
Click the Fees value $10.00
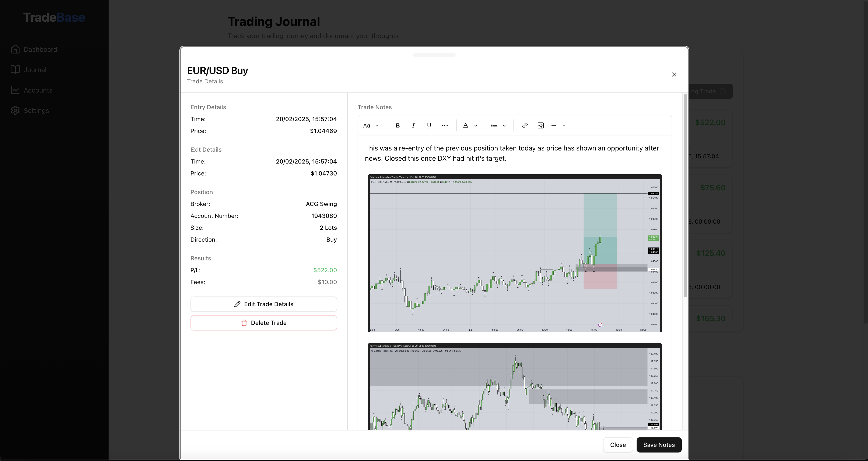coord(327,282)
